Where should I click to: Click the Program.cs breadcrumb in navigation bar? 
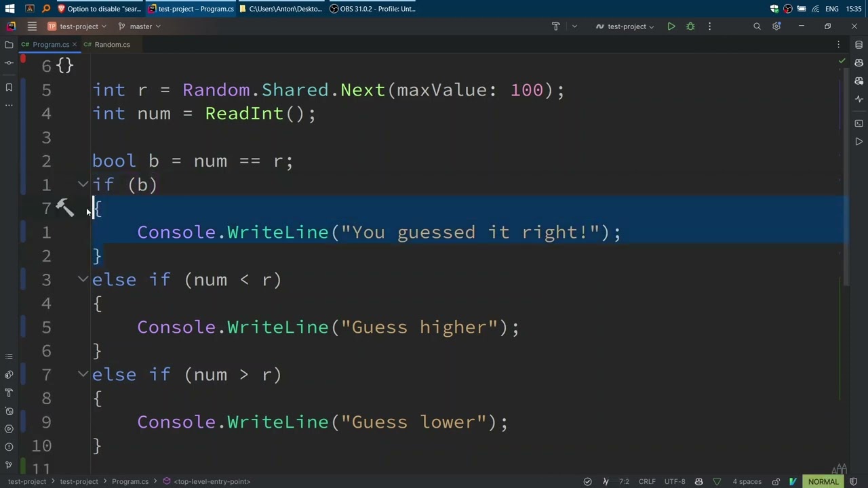pos(130,481)
